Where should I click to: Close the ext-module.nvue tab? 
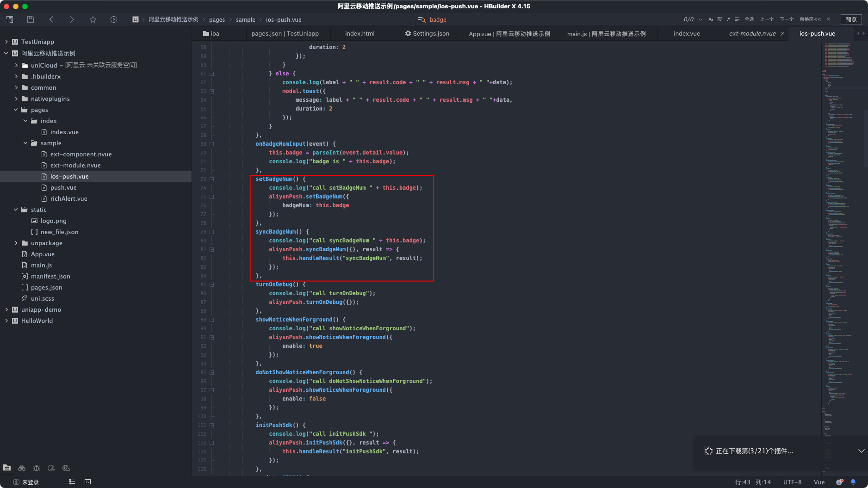click(782, 34)
